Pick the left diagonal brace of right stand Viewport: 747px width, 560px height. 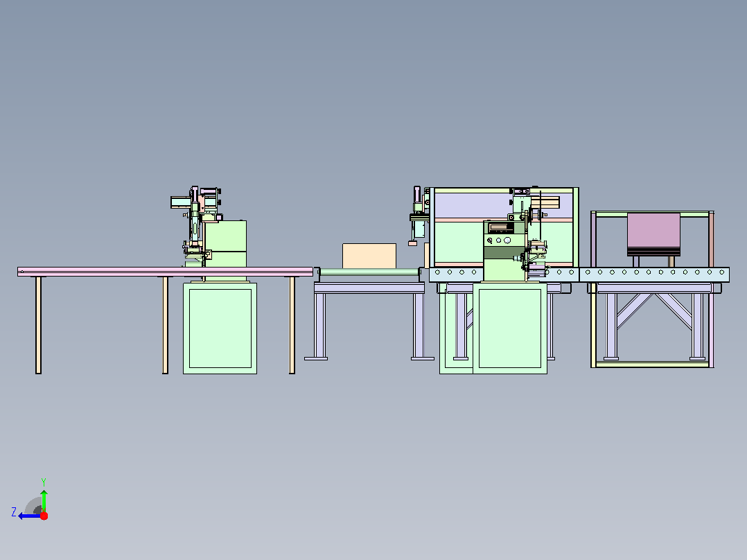pos(634,311)
